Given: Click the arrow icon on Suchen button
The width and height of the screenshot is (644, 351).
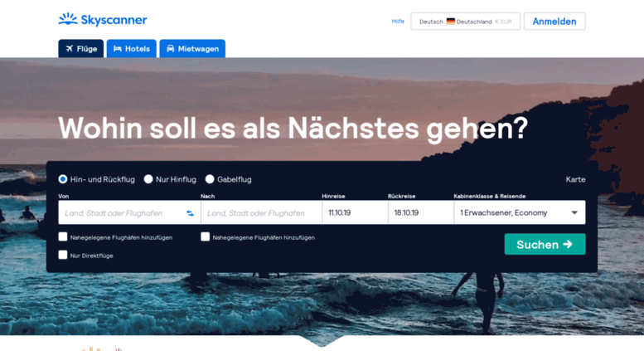Looking at the screenshot, I should [568, 244].
